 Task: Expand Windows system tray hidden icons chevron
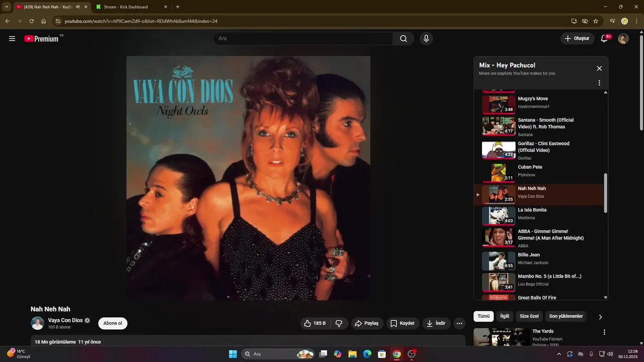[x=559, y=354]
